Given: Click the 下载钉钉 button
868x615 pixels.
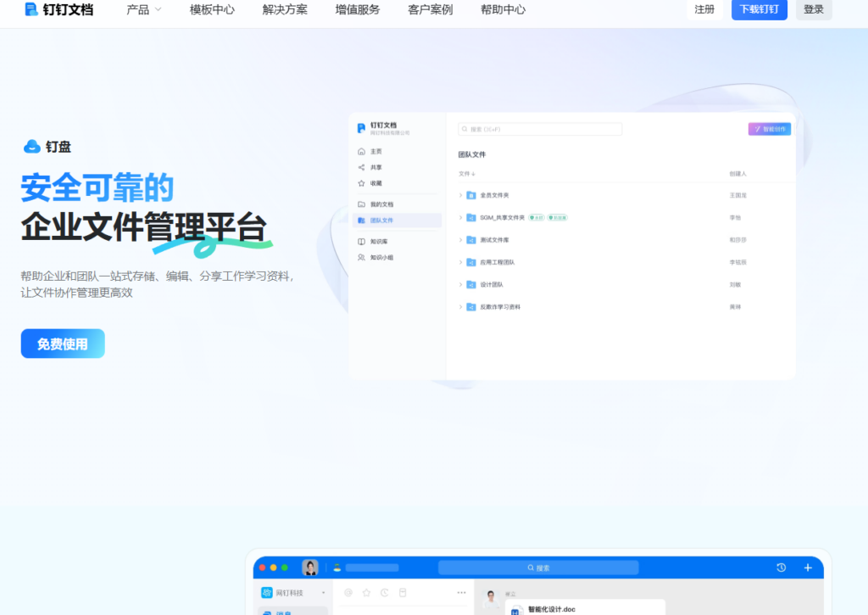Looking at the screenshot, I should 759,10.
